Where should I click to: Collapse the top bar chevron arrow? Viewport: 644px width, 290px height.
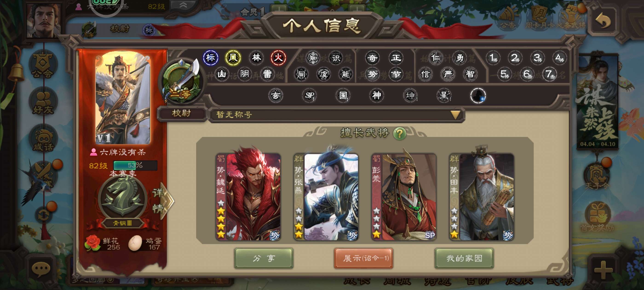(183, 5)
